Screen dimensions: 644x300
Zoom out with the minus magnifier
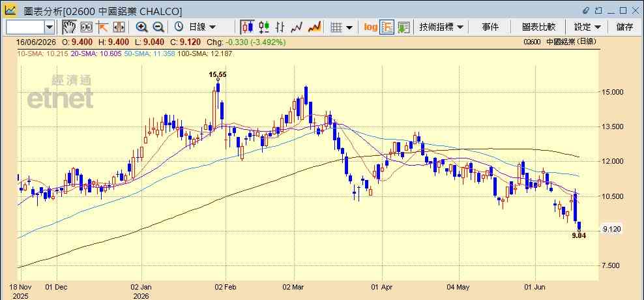coord(158,27)
